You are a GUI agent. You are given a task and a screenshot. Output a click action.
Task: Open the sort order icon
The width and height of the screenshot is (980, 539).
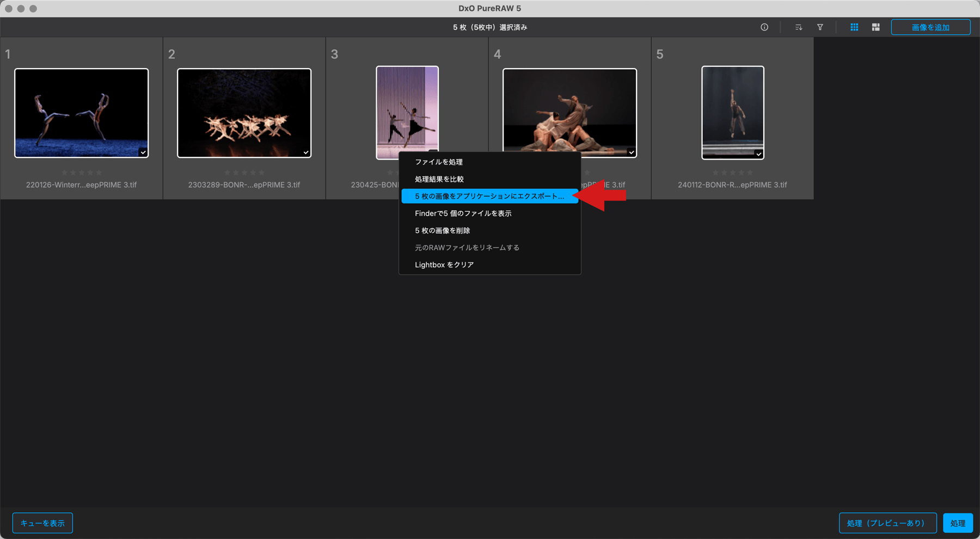tap(798, 27)
